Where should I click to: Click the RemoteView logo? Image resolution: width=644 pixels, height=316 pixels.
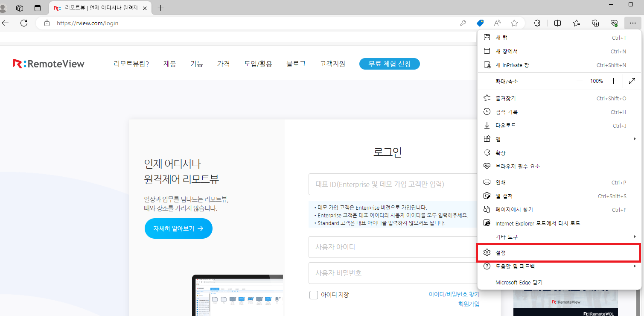[x=49, y=64]
